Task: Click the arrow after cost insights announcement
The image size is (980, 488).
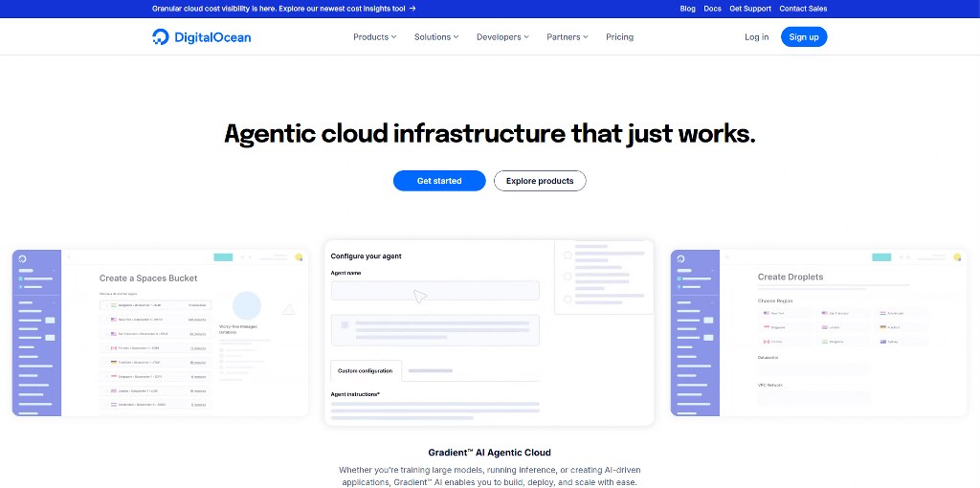Action: coord(412,9)
